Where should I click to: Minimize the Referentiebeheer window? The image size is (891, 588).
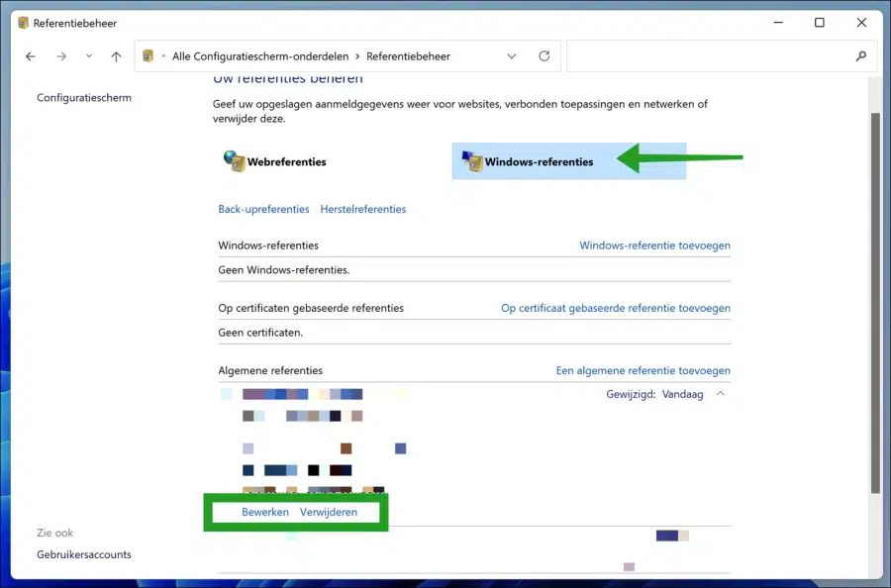tap(778, 23)
